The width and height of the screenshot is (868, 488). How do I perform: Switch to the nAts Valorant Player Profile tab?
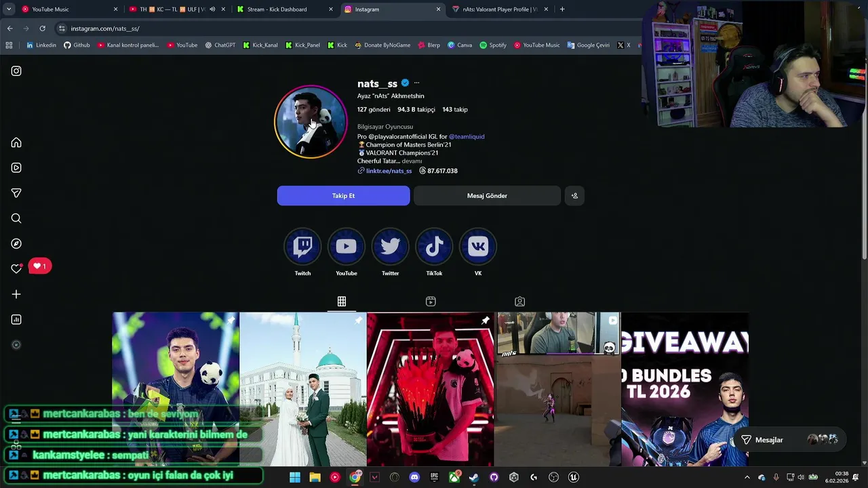(x=500, y=9)
